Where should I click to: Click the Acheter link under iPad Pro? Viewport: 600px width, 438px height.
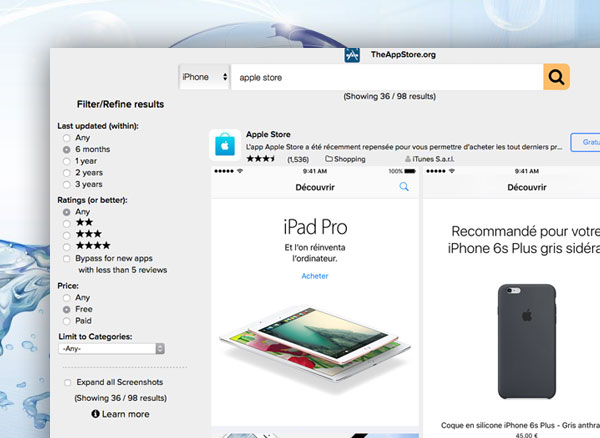[x=315, y=276]
